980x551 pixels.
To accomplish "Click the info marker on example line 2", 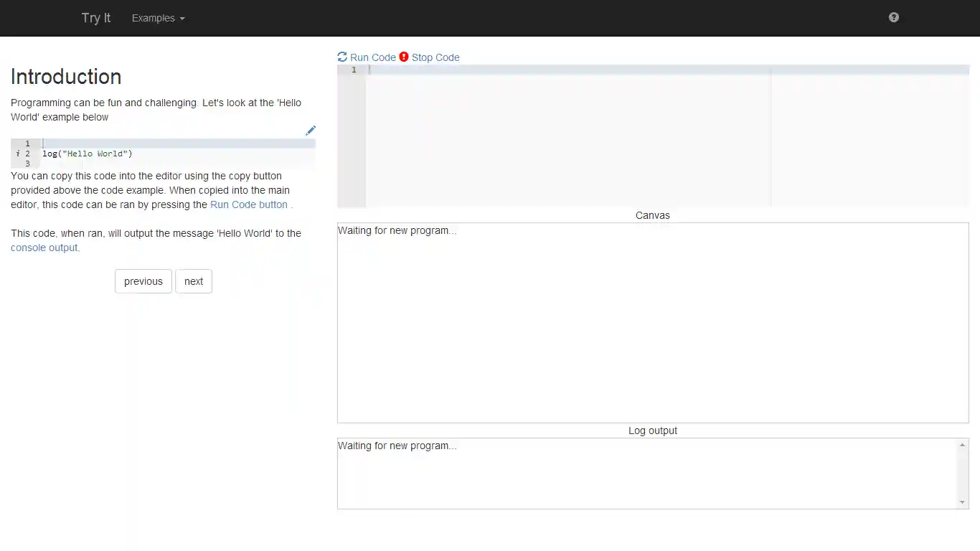I will [17, 154].
